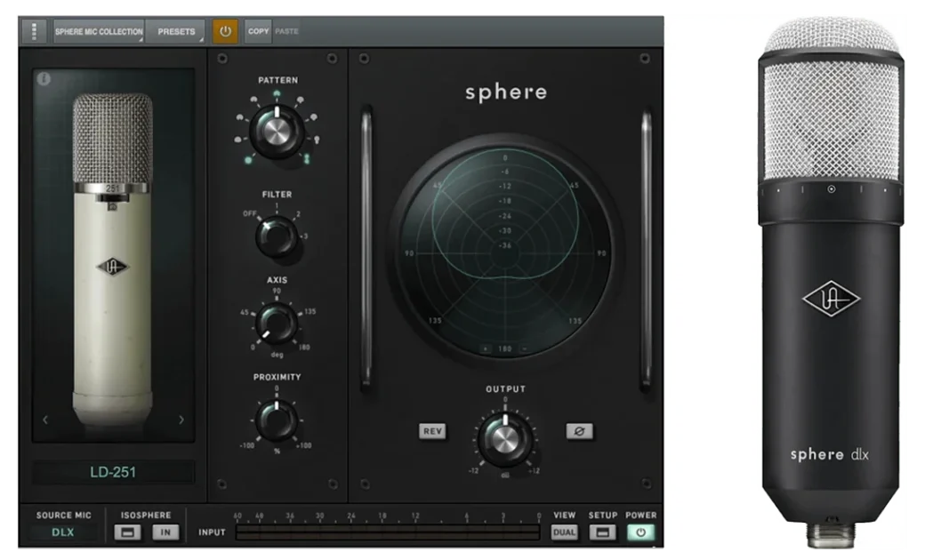Toggle the IsoSphere IN button
925x560 pixels.
click(x=165, y=532)
